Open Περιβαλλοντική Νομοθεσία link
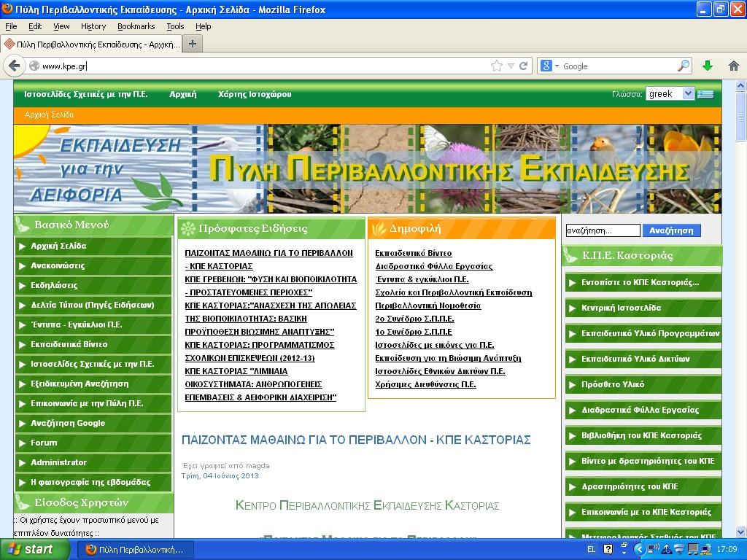The width and height of the screenshot is (747, 560). click(428, 306)
